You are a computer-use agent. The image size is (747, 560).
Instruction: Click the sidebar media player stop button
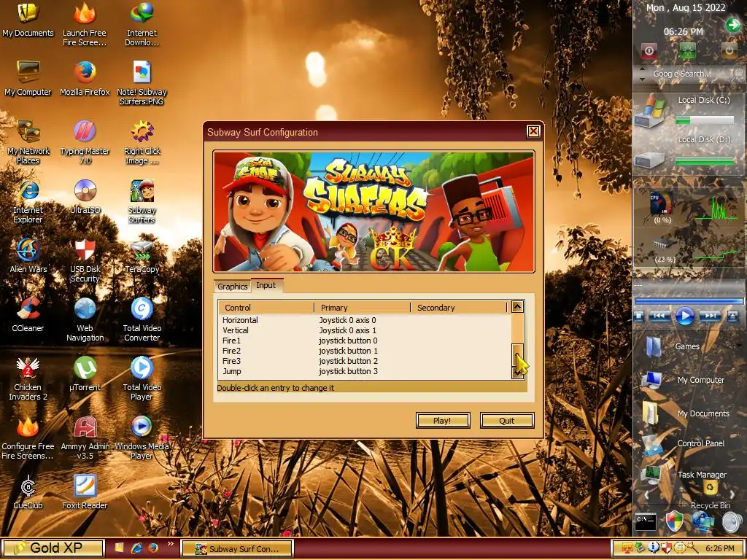pos(639,316)
